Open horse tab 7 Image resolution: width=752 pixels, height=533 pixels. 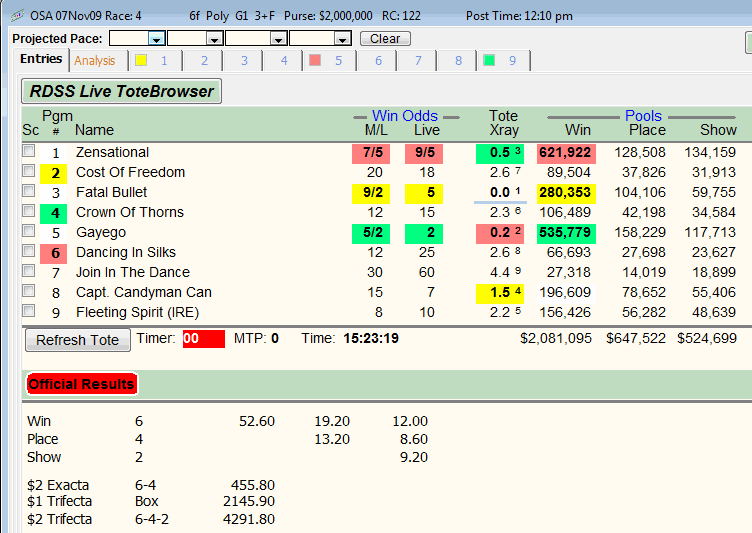pos(418,60)
